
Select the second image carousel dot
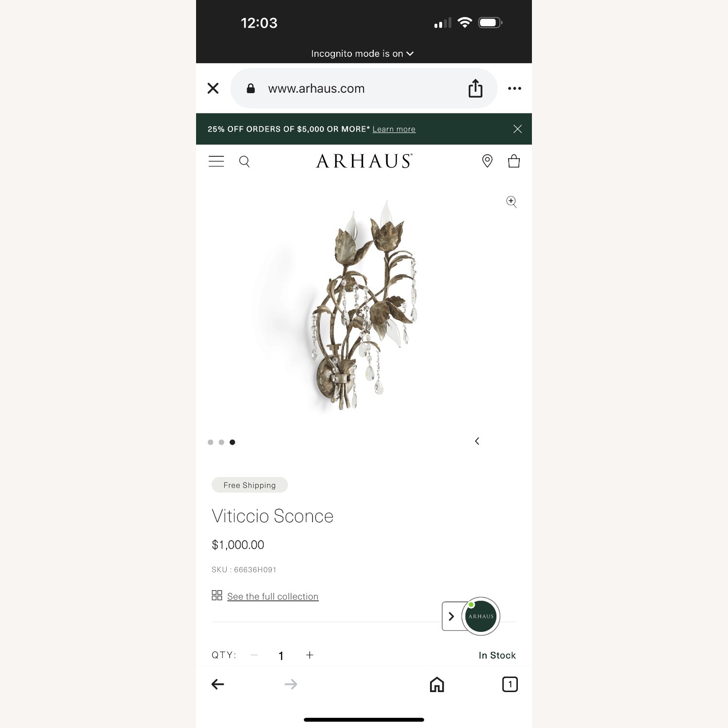(221, 442)
